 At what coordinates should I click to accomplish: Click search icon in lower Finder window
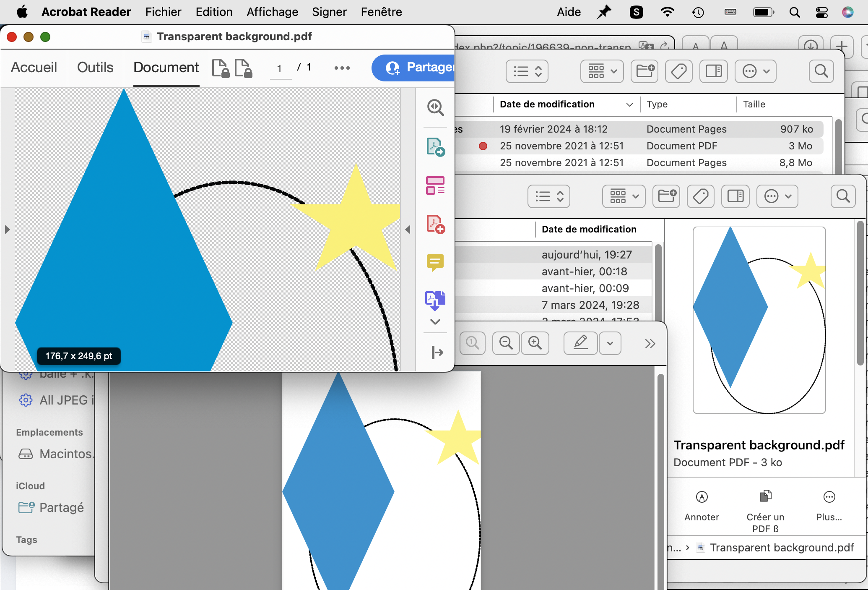click(843, 196)
